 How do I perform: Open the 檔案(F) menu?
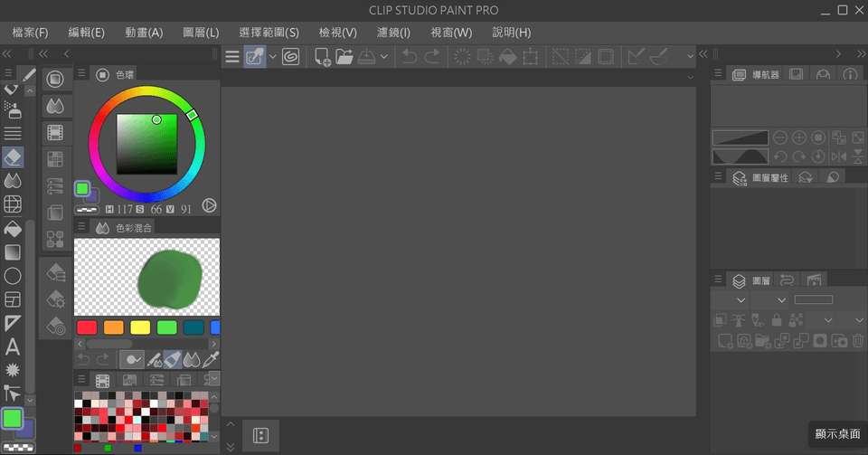(31, 33)
